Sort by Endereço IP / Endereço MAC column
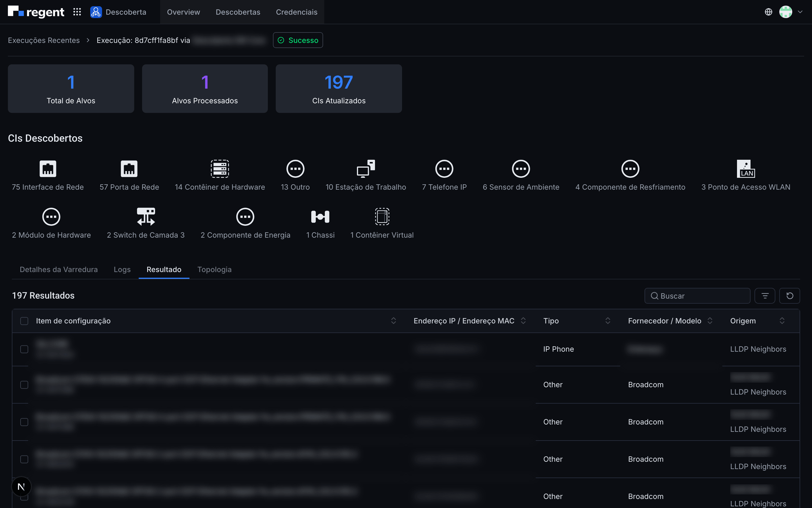The height and width of the screenshot is (508, 812). 523,321
